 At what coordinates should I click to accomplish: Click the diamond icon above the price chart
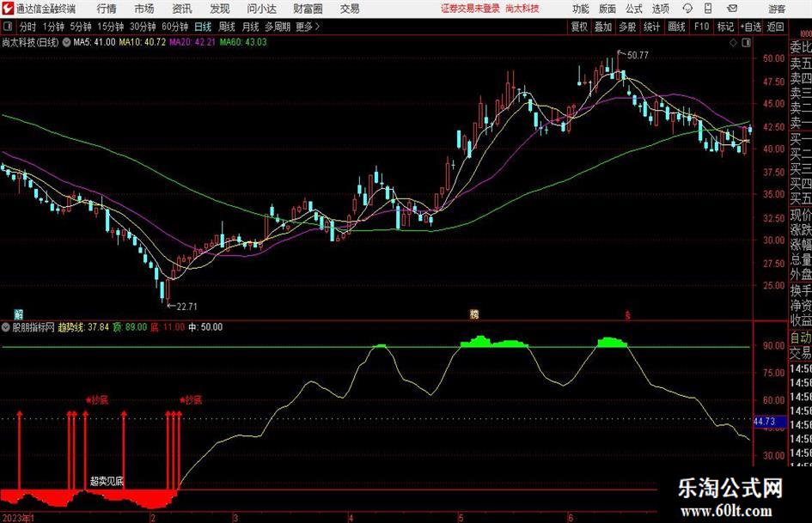pos(733,43)
